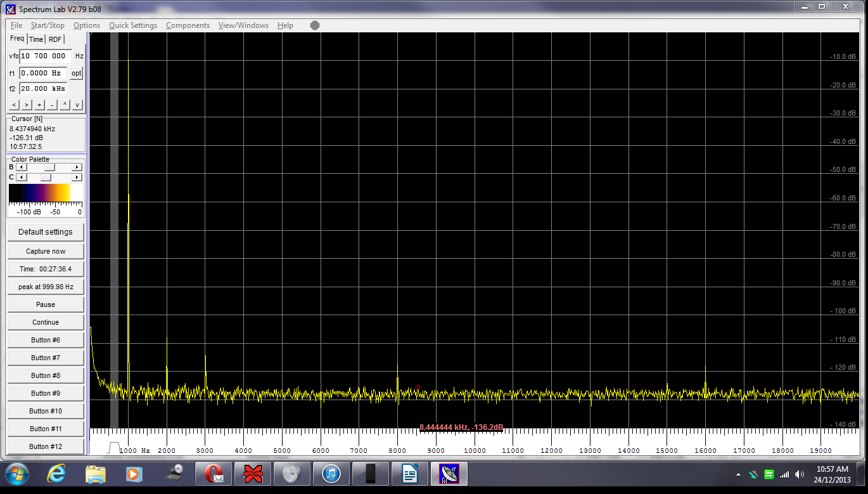
Task: Click the '^' up arrow button
Action: pyautogui.click(x=65, y=105)
